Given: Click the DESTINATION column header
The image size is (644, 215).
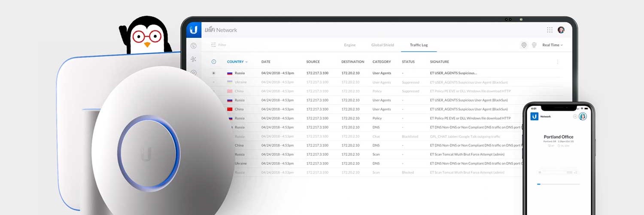Looking at the screenshot, I should 353,61.
